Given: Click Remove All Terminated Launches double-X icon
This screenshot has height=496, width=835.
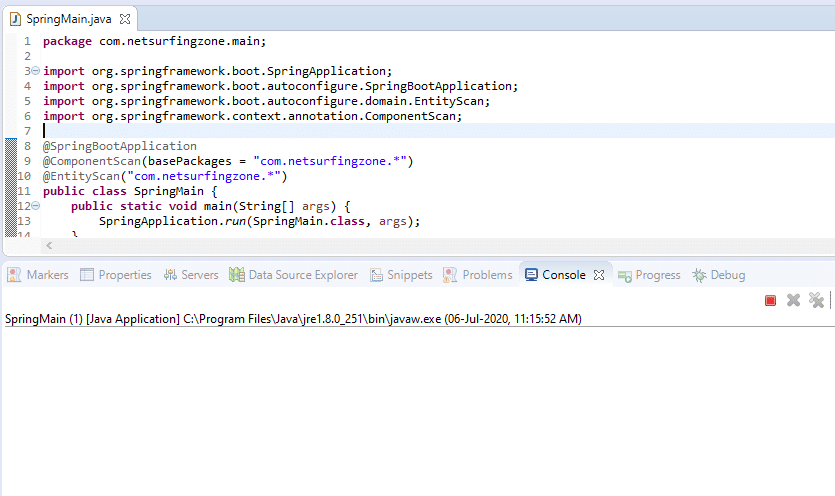Looking at the screenshot, I should tap(816, 300).
